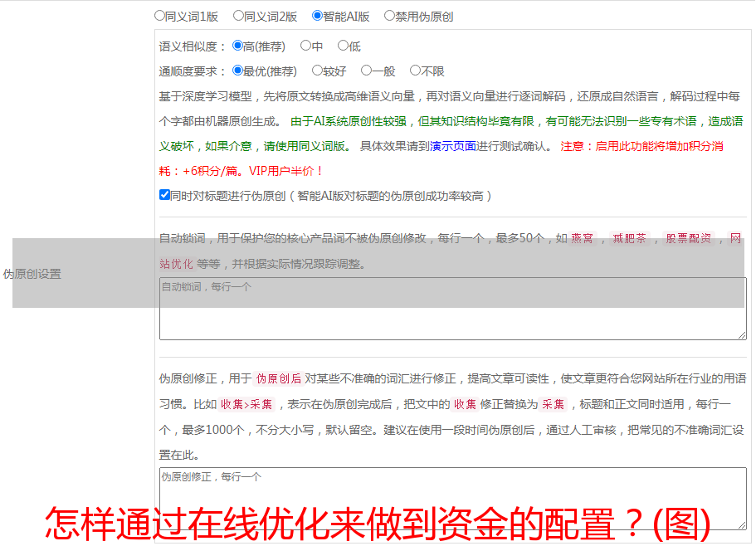Viewport: 756px width, 546px height.
Task: Open the 演示页面 link
Action: (x=453, y=146)
